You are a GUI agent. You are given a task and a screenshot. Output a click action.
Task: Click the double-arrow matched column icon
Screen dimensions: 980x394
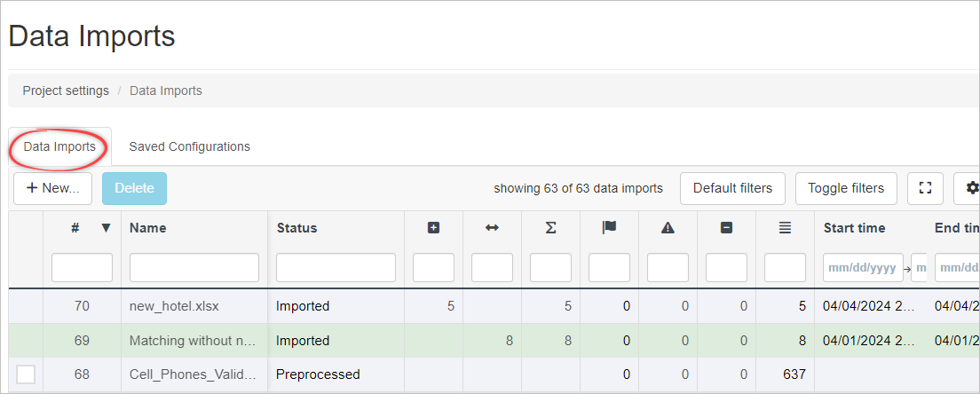492,228
